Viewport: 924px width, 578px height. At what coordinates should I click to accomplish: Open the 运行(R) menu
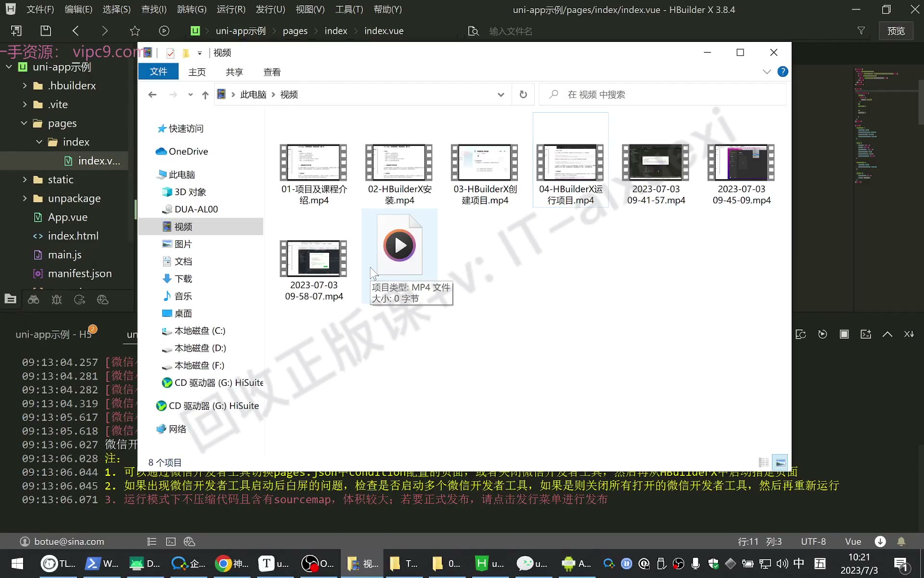coord(231,10)
